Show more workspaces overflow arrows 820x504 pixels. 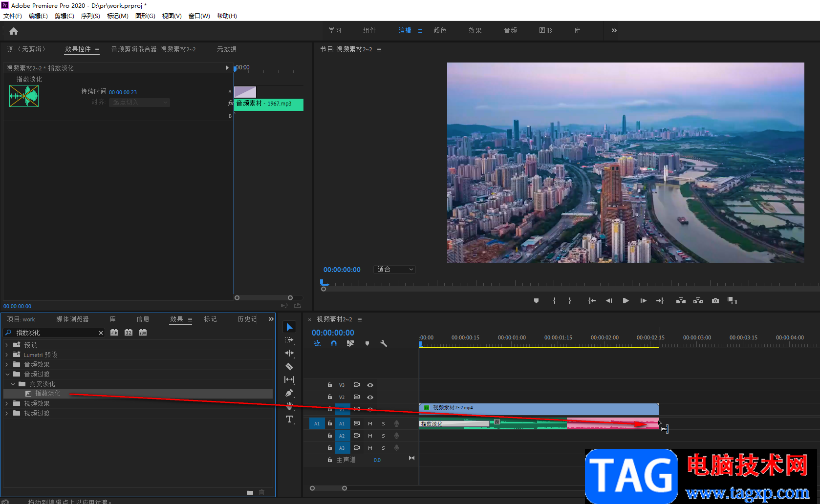[x=614, y=30]
